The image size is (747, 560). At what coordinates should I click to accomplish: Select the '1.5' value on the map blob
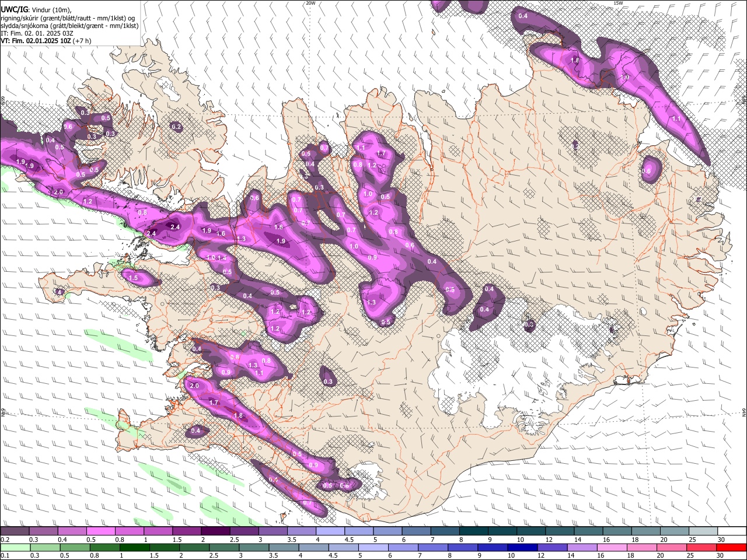point(134,278)
